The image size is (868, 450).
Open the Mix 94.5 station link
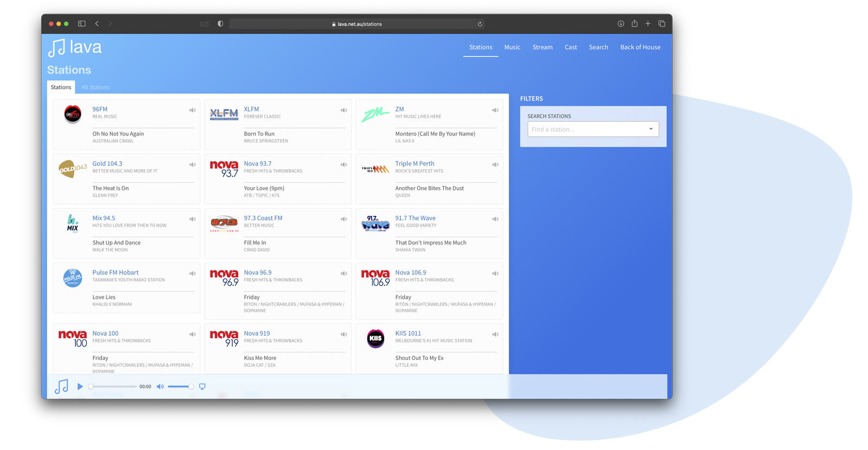pos(104,218)
